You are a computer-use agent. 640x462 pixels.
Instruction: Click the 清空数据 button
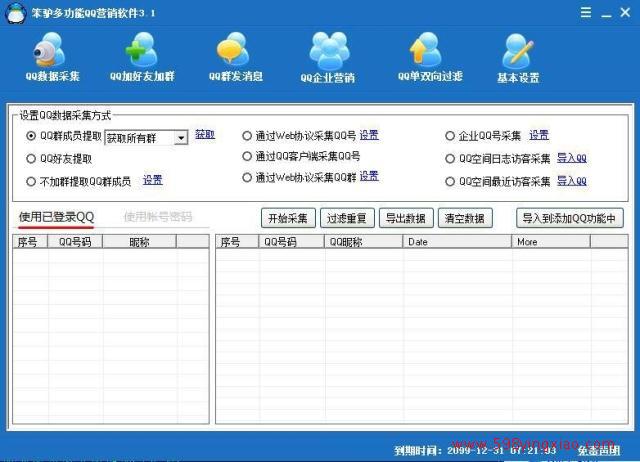click(x=465, y=218)
